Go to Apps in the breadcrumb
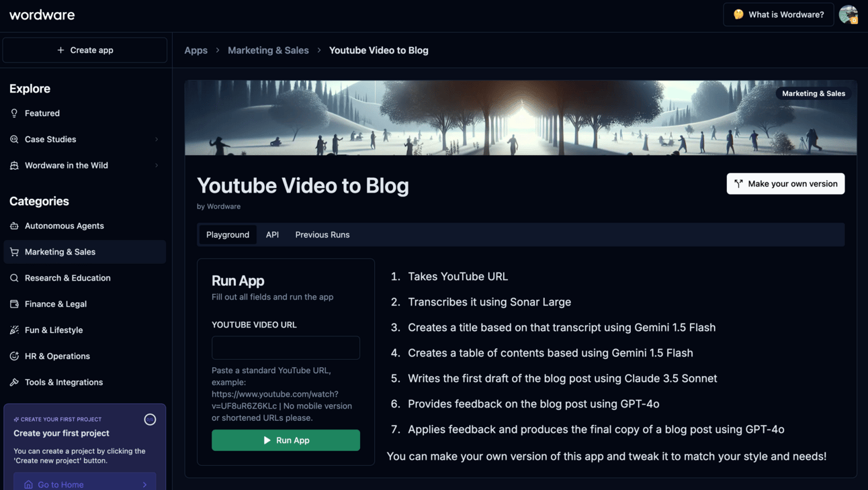 point(196,50)
